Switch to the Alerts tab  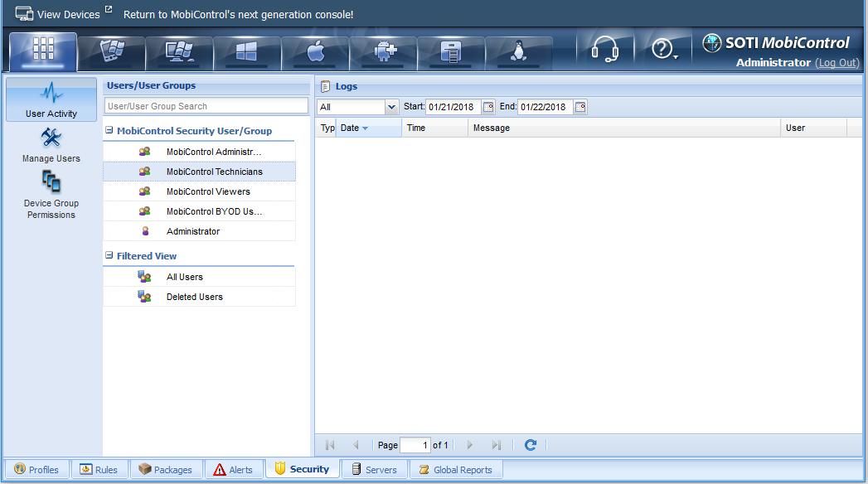(x=233, y=470)
